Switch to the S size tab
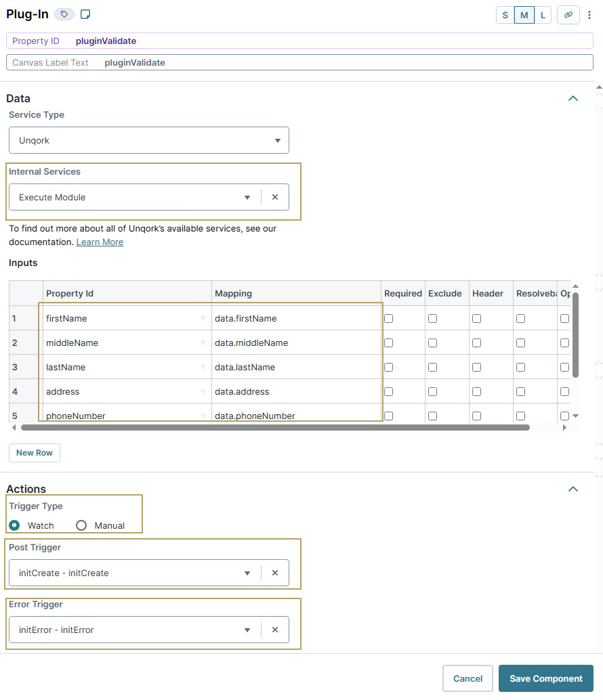Image resolution: width=603 pixels, height=700 pixels. (x=504, y=14)
